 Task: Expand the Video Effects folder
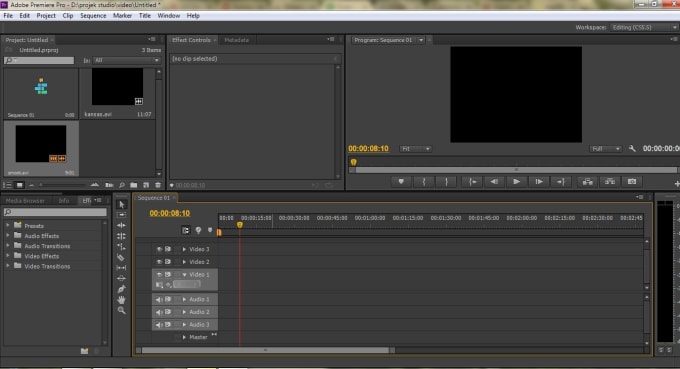coord(7,256)
